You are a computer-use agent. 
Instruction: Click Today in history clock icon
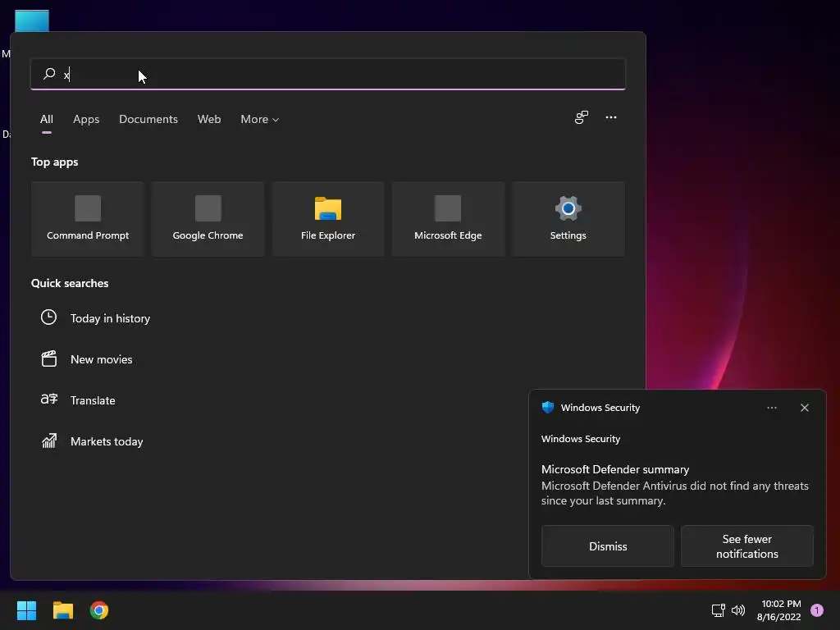tap(48, 317)
